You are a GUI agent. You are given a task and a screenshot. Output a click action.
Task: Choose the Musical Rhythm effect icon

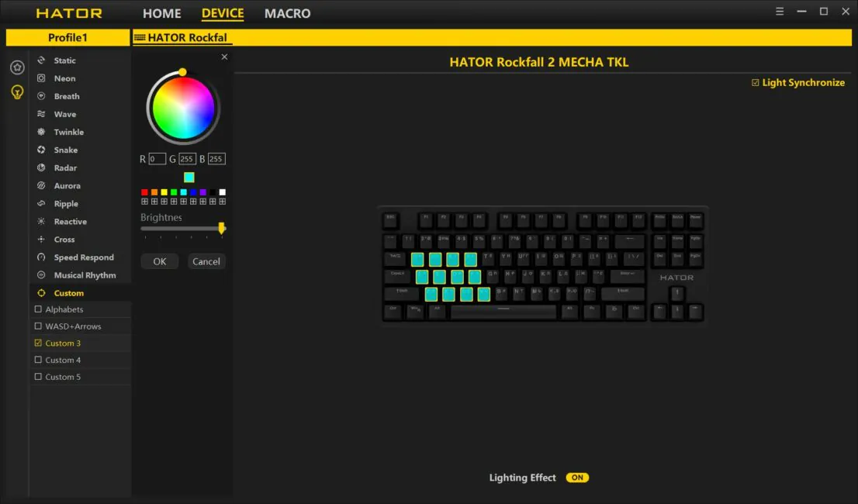pos(41,275)
